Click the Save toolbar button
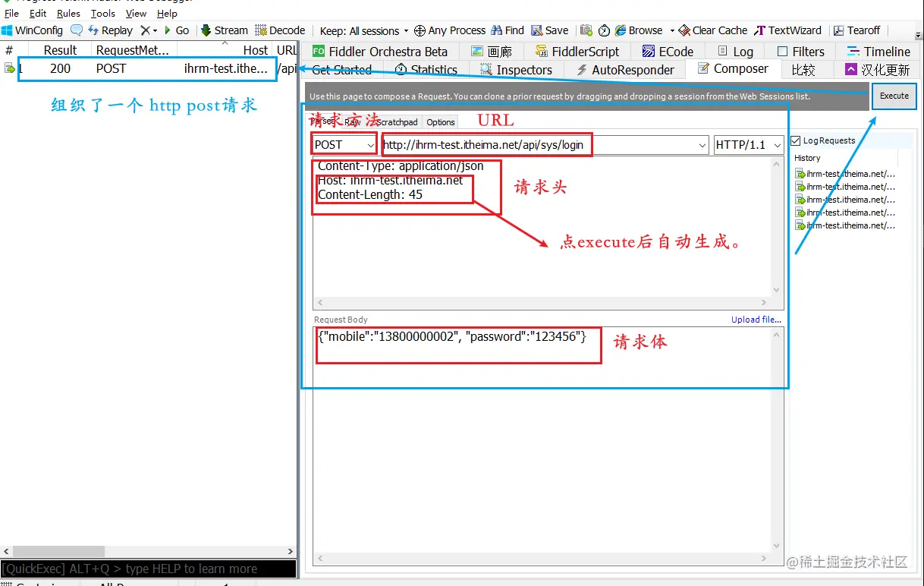The height and width of the screenshot is (586, 924). (550, 30)
